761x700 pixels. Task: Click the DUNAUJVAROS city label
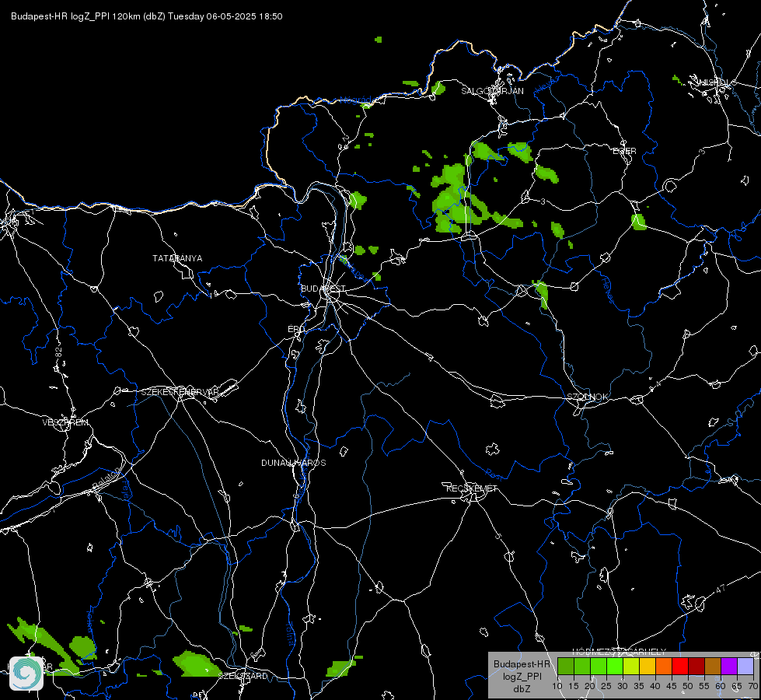click(294, 463)
